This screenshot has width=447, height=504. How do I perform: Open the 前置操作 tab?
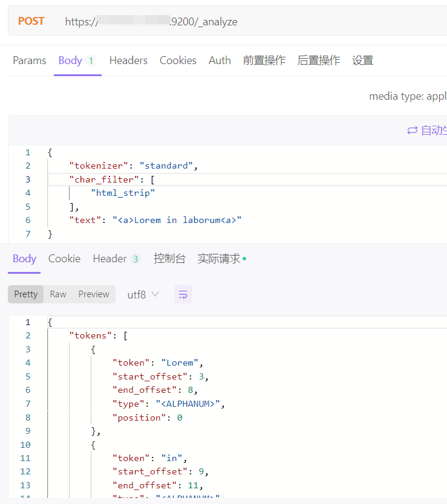tap(264, 60)
